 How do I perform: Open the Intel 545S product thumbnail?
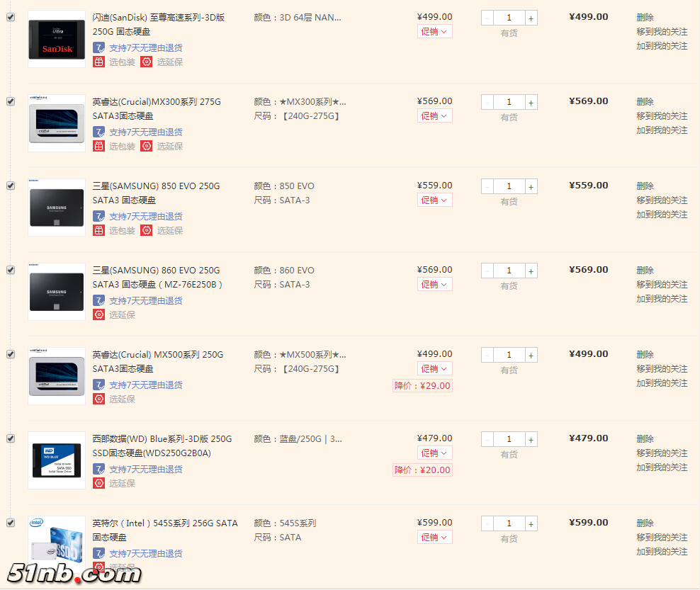tap(57, 545)
